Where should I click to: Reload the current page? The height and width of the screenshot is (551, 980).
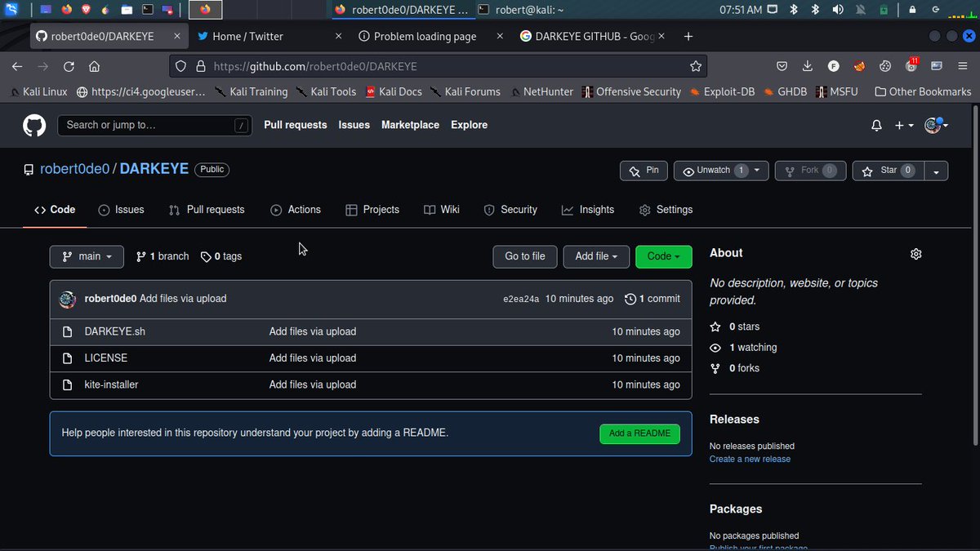point(69,66)
